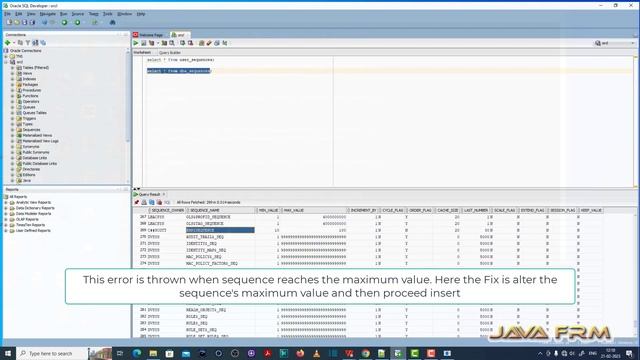The height and width of the screenshot is (360, 640).
Task: Click the Save icon in main toolbar
Action: coord(24,22)
